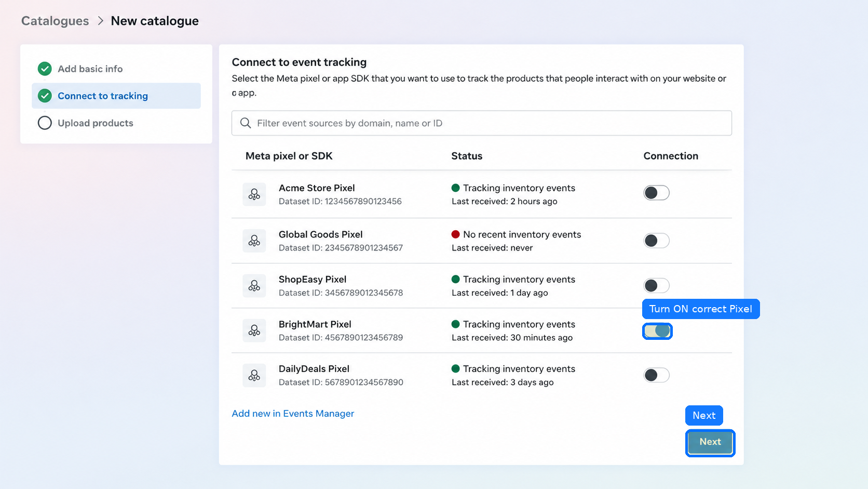This screenshot has width=868, height=489.
Task: Click the New catalogue breadcrumb title
Action: 155,21
